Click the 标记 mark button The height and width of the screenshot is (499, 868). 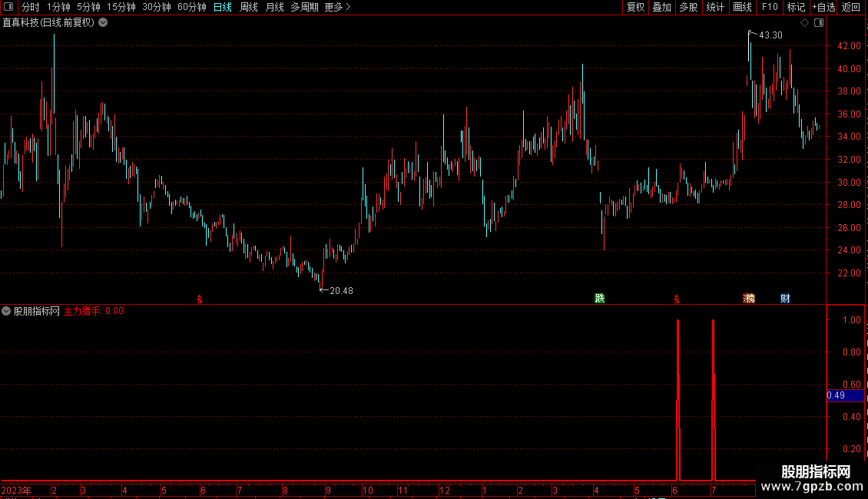[796, 7]
